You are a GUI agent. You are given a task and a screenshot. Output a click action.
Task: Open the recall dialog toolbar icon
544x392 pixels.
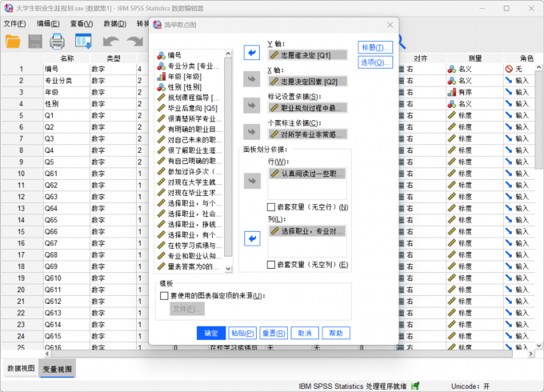point(84,42)
